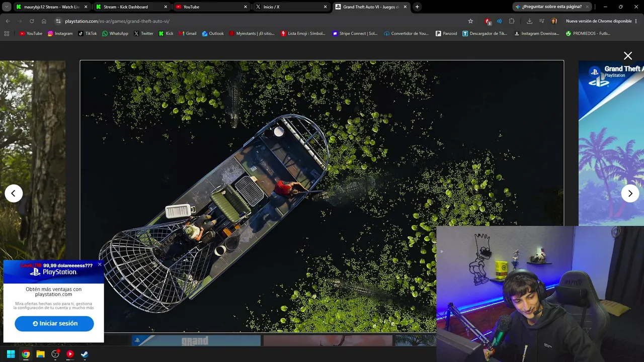
Task: Click the red extension icon in toolbar
Action: [487, 21]
